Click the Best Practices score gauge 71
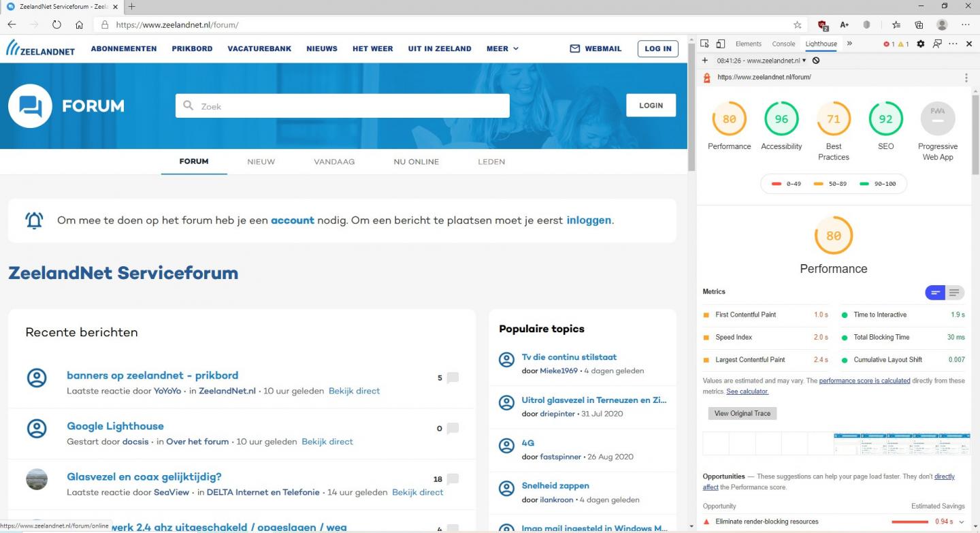The height and width of the screenshot is (533, 980). click(834, 119)
